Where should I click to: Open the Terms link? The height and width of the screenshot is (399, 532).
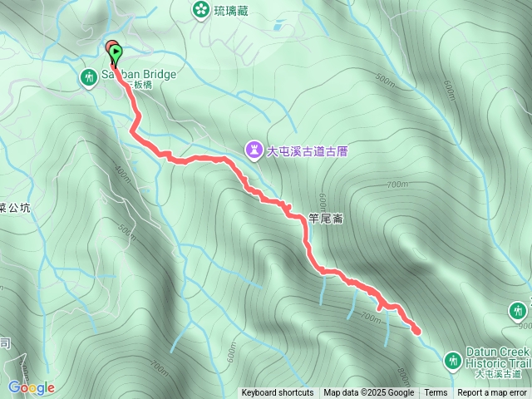tap(436, 393)
